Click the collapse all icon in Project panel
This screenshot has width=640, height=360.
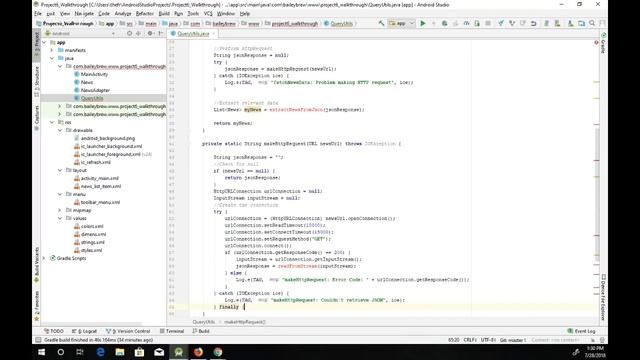tap(138, 33)
